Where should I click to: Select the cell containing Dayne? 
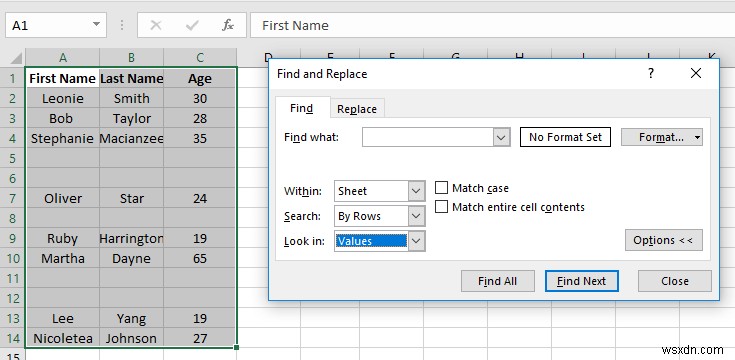pos(132,258)
